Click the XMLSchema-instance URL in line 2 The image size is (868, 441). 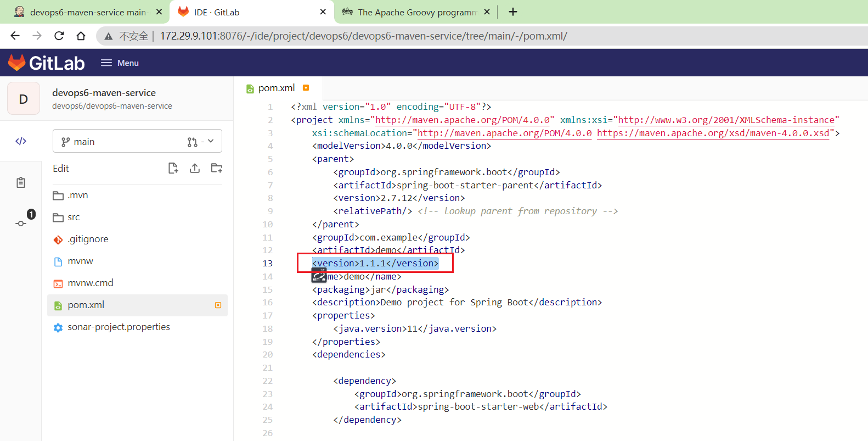click(x=726, y=120)
